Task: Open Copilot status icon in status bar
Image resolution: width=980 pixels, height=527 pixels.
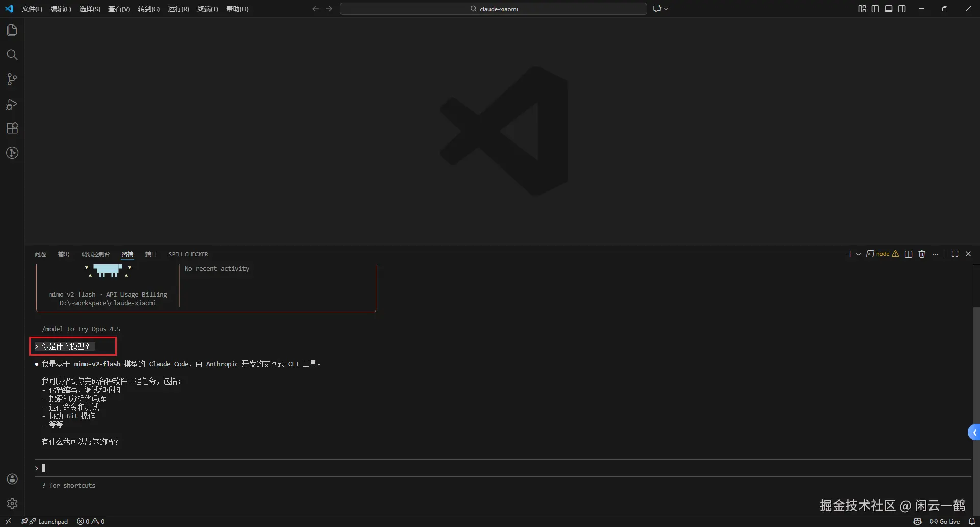Action: (918, 521)
